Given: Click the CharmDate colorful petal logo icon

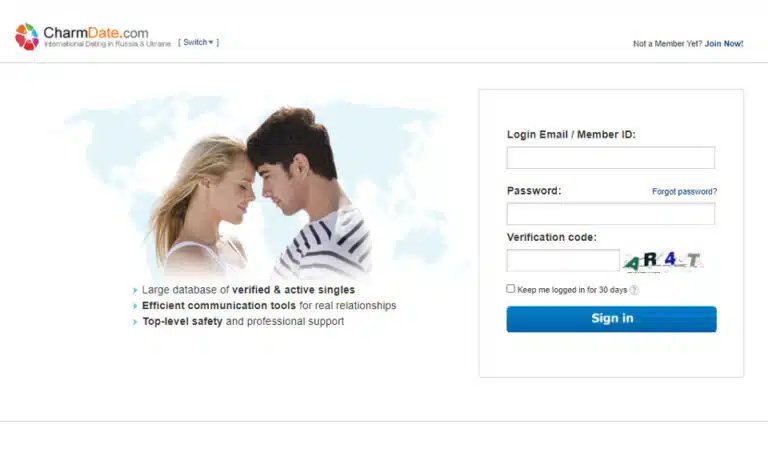Looking at the screenshot, I should (27, 37).
